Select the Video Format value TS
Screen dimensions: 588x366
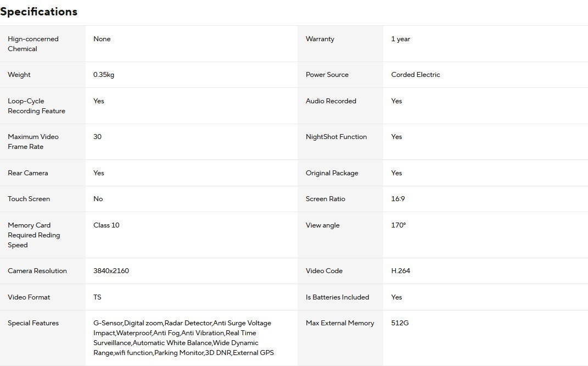click(97, 297)
